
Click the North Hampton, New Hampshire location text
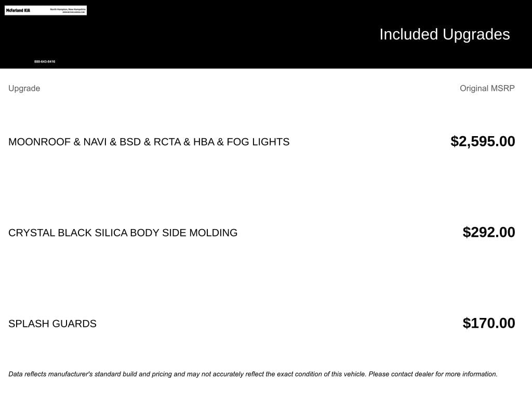coord(68,9)
